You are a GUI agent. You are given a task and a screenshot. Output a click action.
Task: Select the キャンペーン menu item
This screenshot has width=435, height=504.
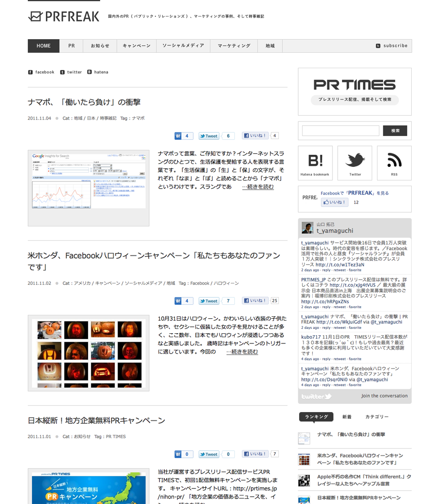click(136, 46)
